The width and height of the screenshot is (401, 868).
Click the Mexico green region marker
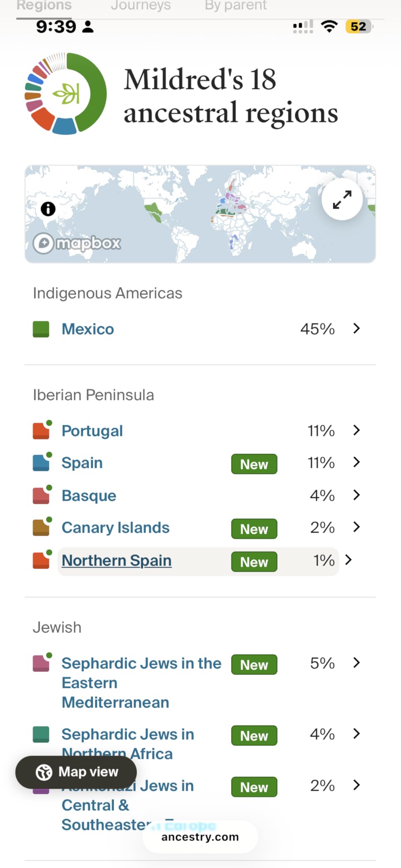pos(40,329)
